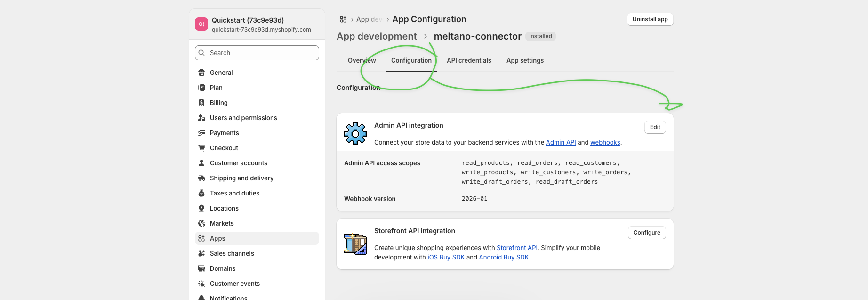Select Shipping and delivery

[257, 178]
